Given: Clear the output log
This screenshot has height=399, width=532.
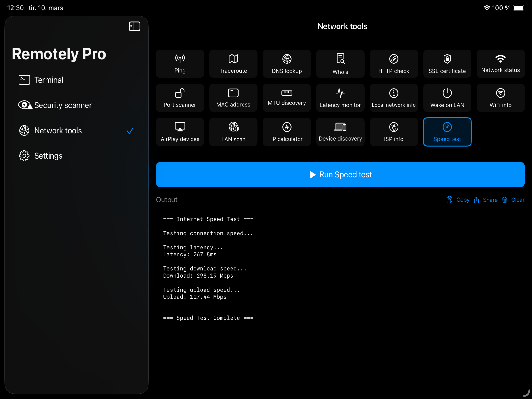Looking at the screenshot, I should [x=513, y=200].
